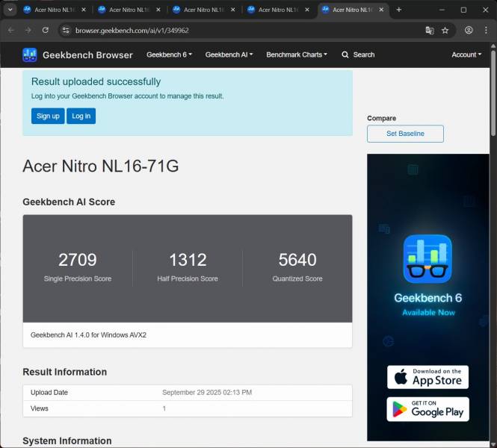
Task: Click the Result uploaded successfully heading
Action: point(96,81)
